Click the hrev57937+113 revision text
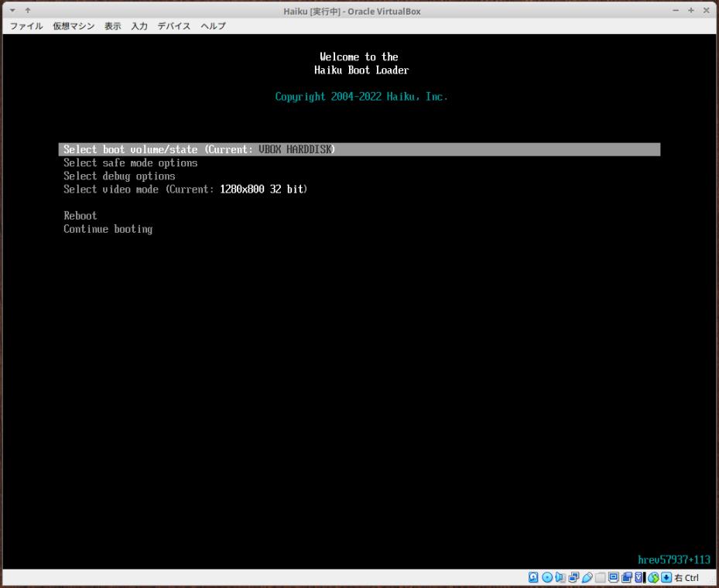719x588 pixels. click(674, 559)
